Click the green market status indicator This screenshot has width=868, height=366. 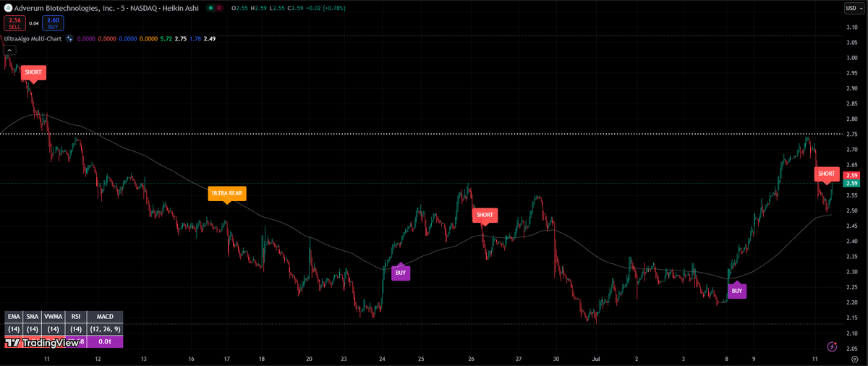(210, 8)
